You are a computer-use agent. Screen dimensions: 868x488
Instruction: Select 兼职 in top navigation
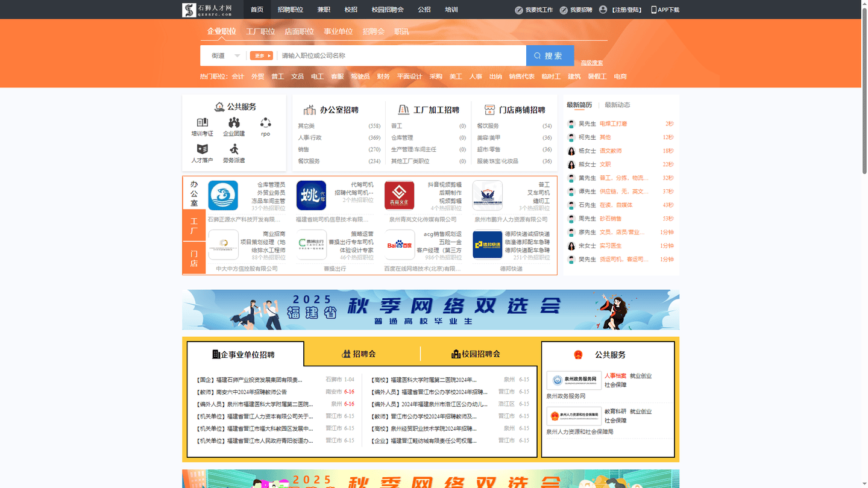[324, 10]
